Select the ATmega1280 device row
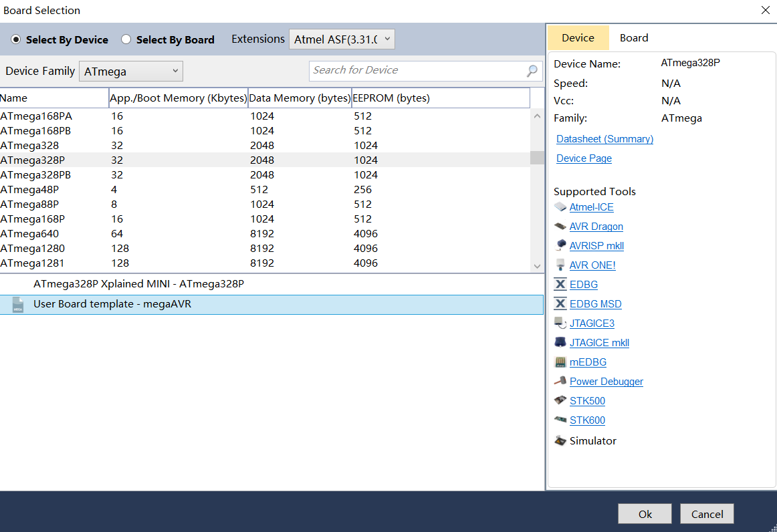 coord(265,248)
